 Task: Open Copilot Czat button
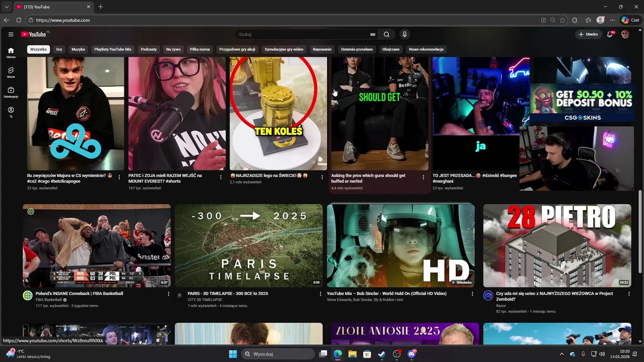(x=630, y=20)
